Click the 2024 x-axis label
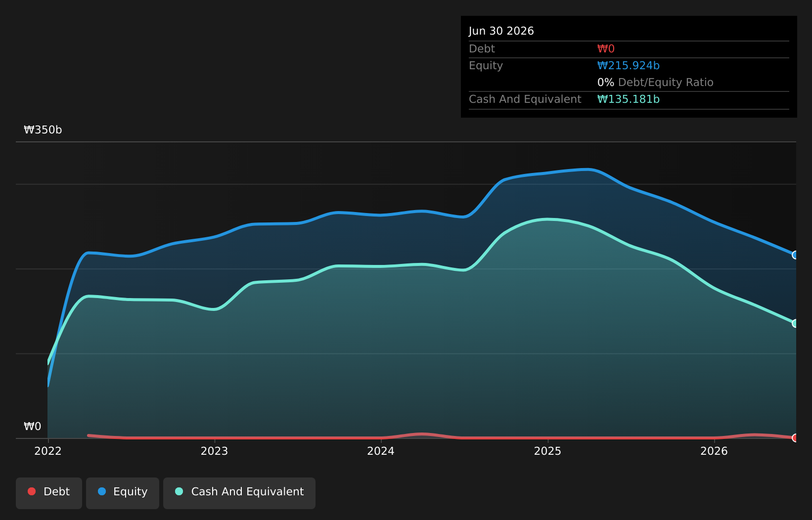This screenshot has height=520, width=812. 381,451
